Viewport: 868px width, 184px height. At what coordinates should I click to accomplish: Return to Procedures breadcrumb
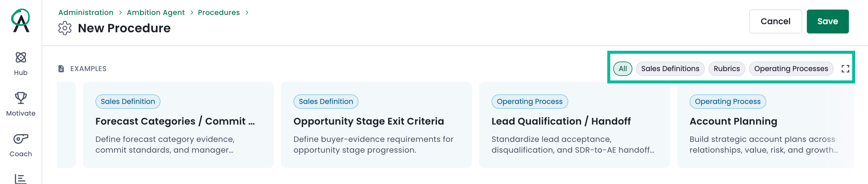(x=219, y=13)
